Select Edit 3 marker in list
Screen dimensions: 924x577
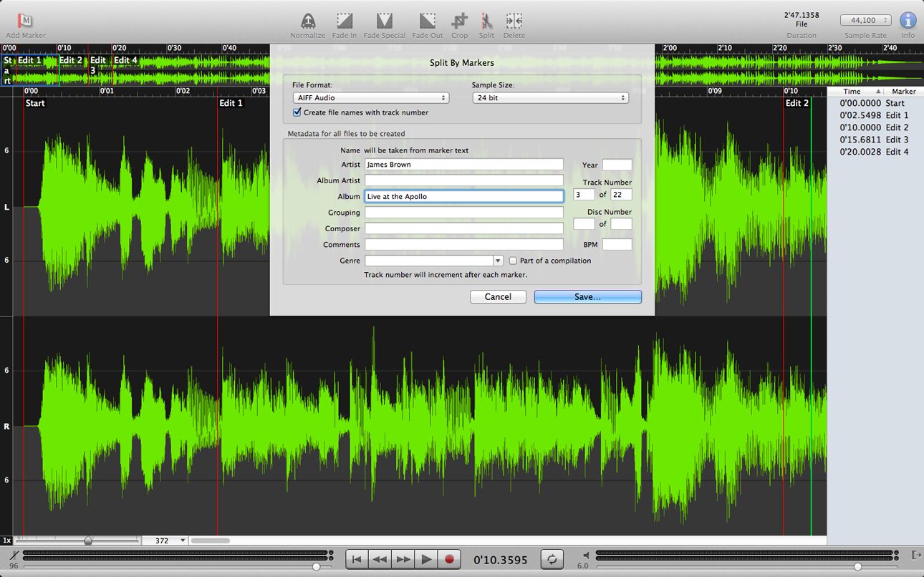tap(874, 140)
